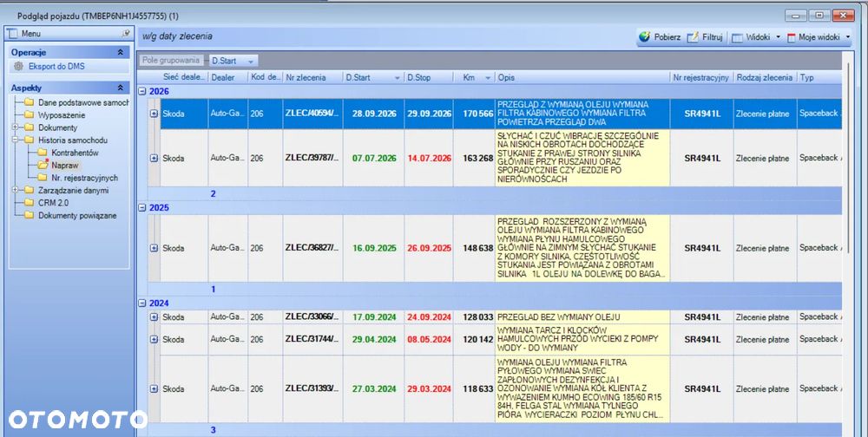Sort by D.Stop column header
868x437 pixels.
coord(429,77)
